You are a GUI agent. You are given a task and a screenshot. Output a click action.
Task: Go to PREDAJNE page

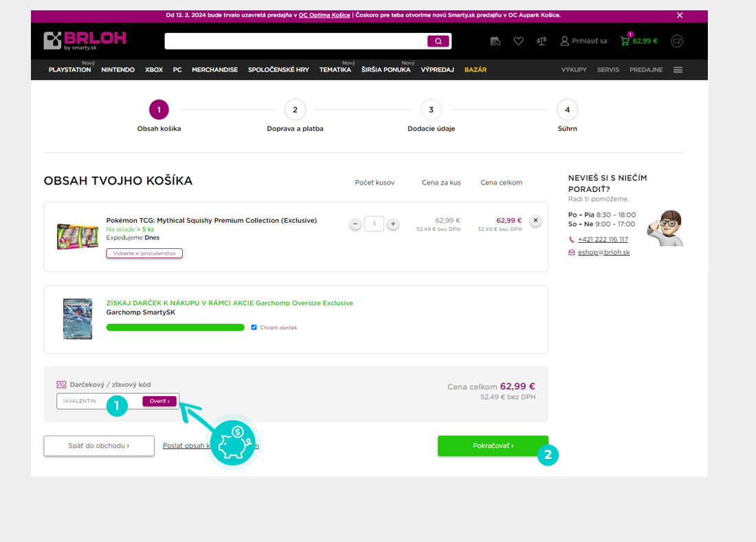[x=646, y=69]
